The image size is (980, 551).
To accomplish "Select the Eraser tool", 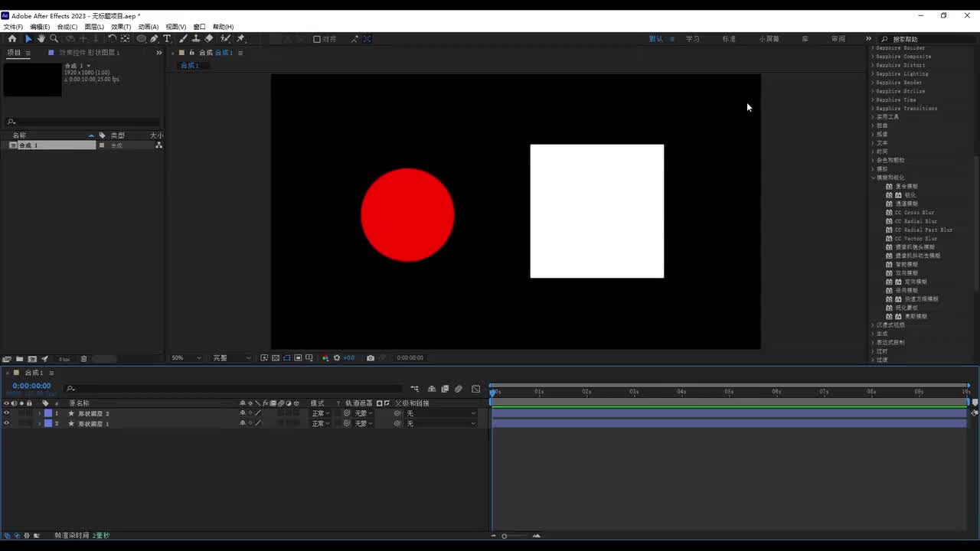I will point(209,38).
